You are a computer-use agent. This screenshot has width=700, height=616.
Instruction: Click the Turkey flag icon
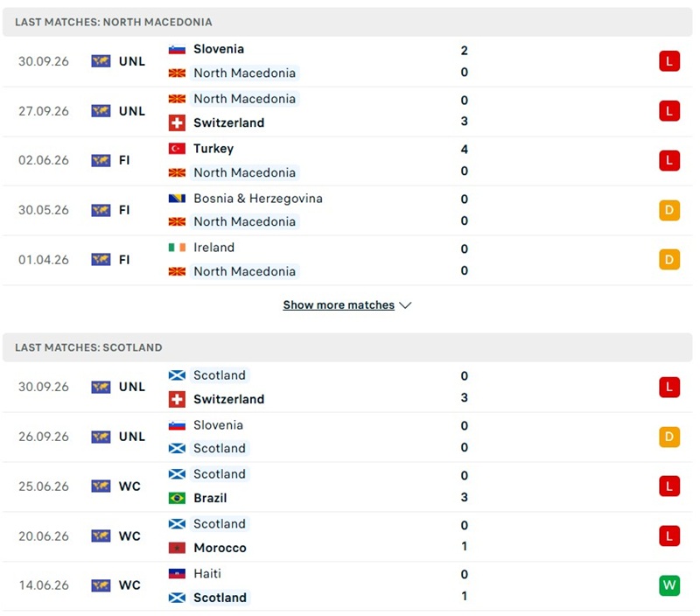tap(177, 149)
